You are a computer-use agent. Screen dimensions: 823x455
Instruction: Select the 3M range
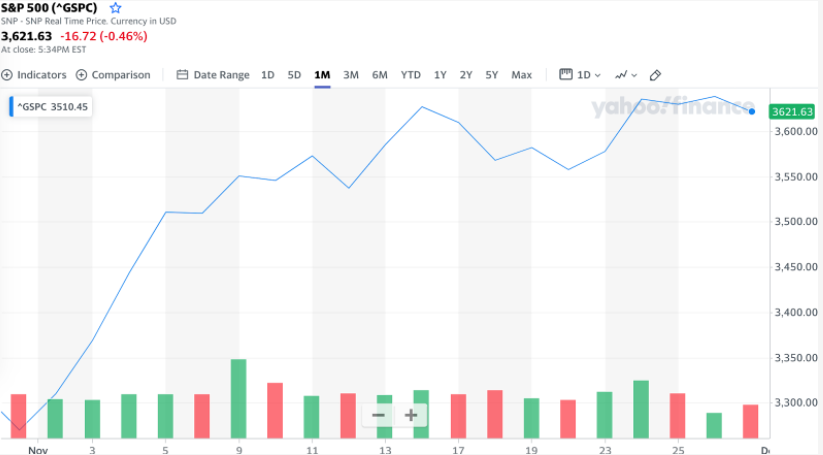[x=351, y=75]
